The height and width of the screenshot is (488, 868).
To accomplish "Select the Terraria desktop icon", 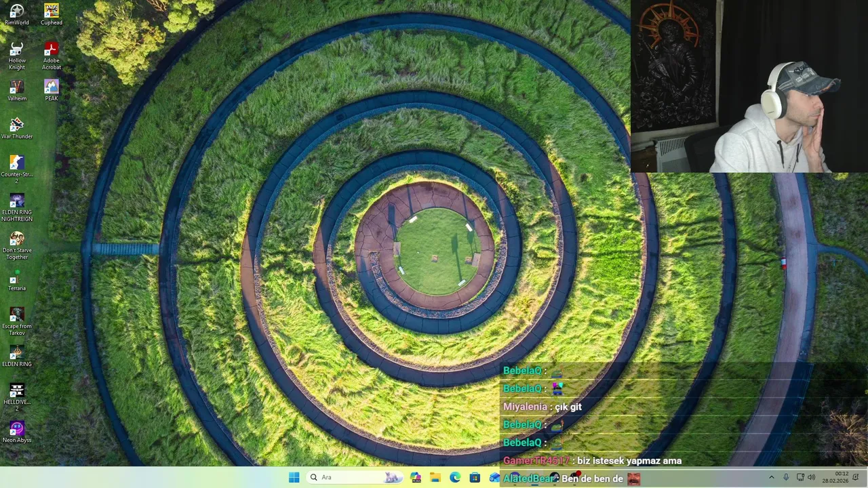I will (17, 280).
